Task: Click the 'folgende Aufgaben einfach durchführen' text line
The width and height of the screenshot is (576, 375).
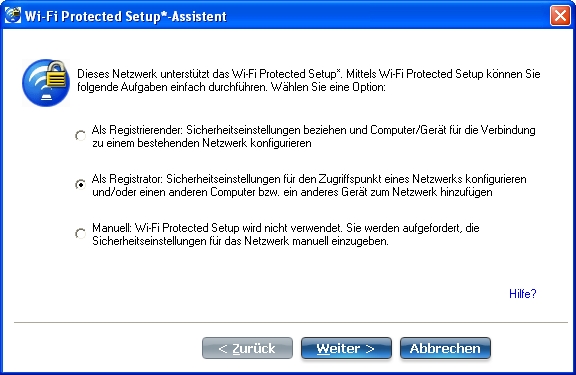Action: tap(231, 87)
